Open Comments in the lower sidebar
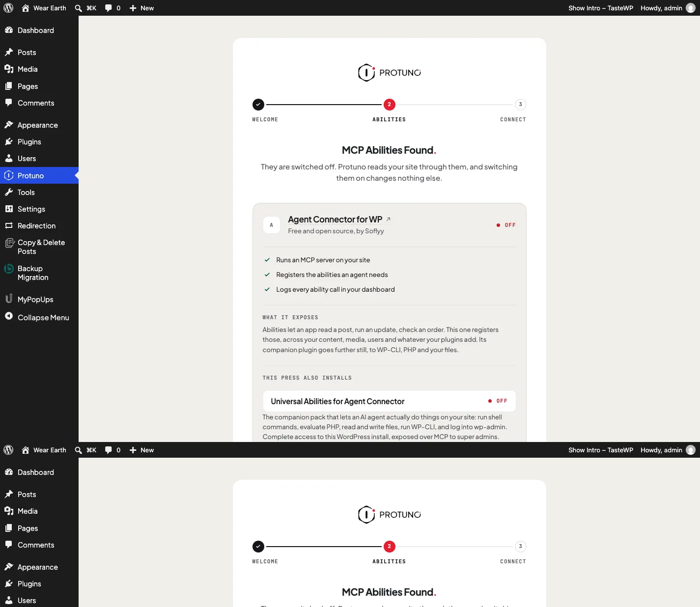 coord(39,545)
